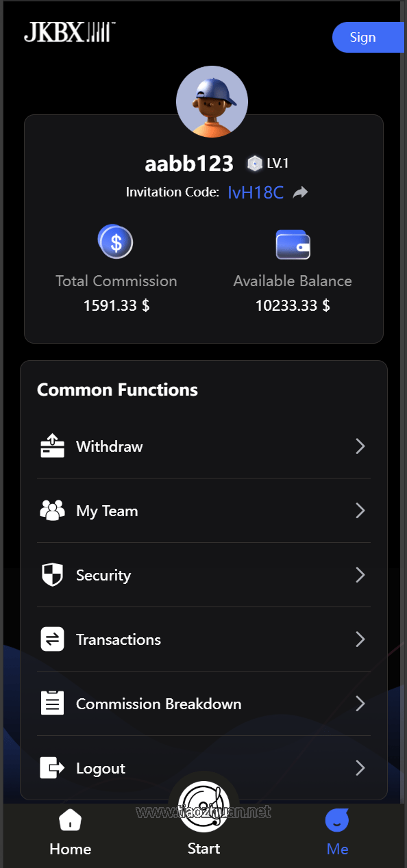Click the My Team people icon
The width and height of the screenshot is (407, 868).
point(52,510)
